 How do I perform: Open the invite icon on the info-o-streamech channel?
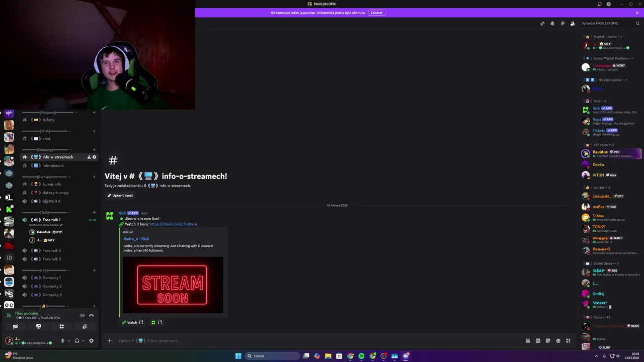(89, 157)
